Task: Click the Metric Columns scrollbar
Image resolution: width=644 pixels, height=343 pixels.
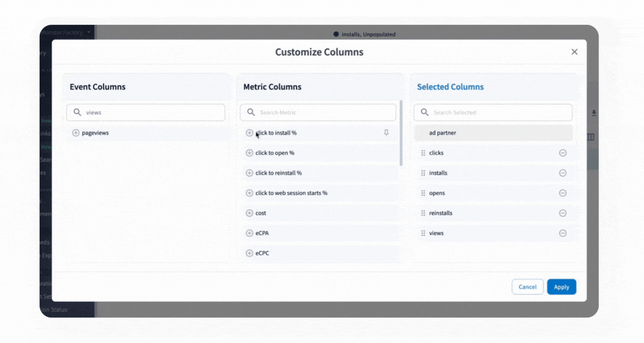Action: point(401,133)
